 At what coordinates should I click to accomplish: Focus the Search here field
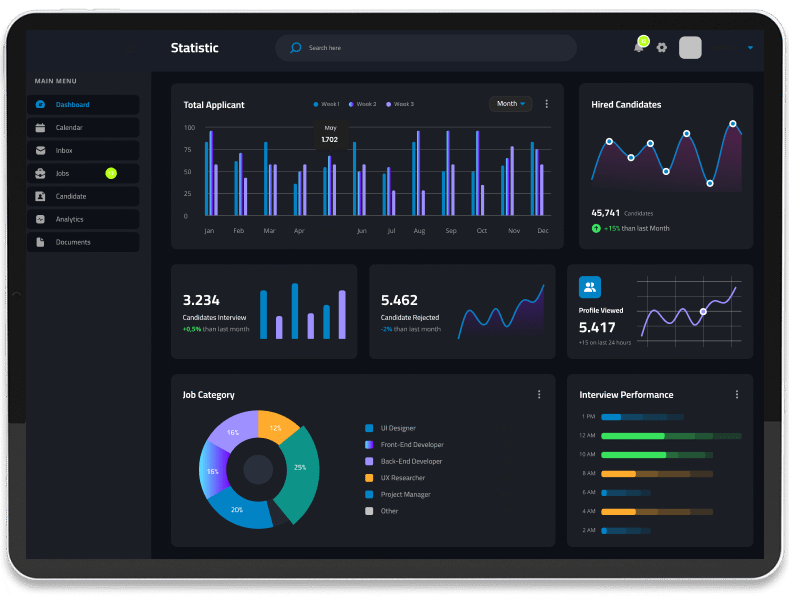click(426, 48)
